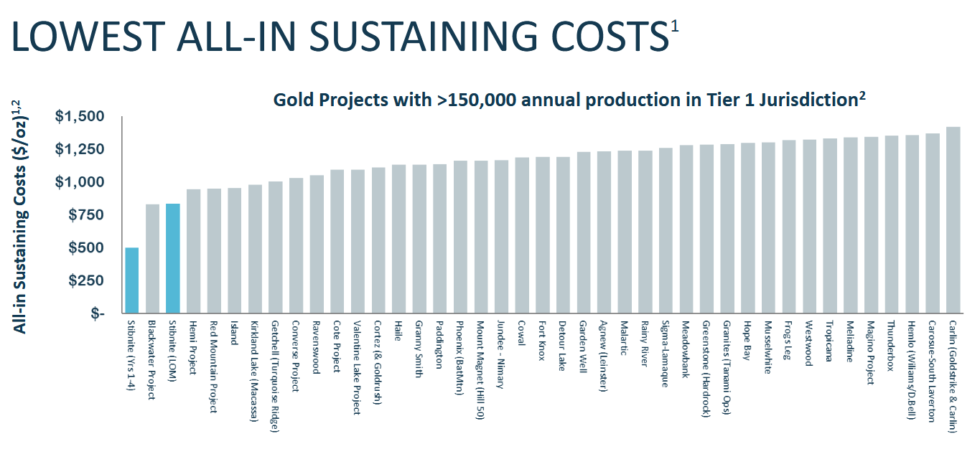Screen dimensions: 980x454
Task: Click the 'Stibnite (Yrs 1-4)' axis label
Action: pyautogui.click(x=131, y=356)
